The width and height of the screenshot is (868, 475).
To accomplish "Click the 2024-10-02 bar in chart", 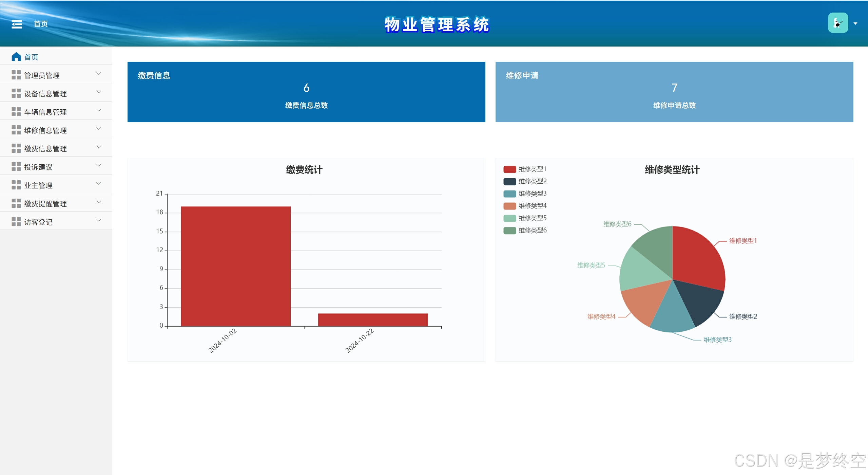I will coord(235,266).
